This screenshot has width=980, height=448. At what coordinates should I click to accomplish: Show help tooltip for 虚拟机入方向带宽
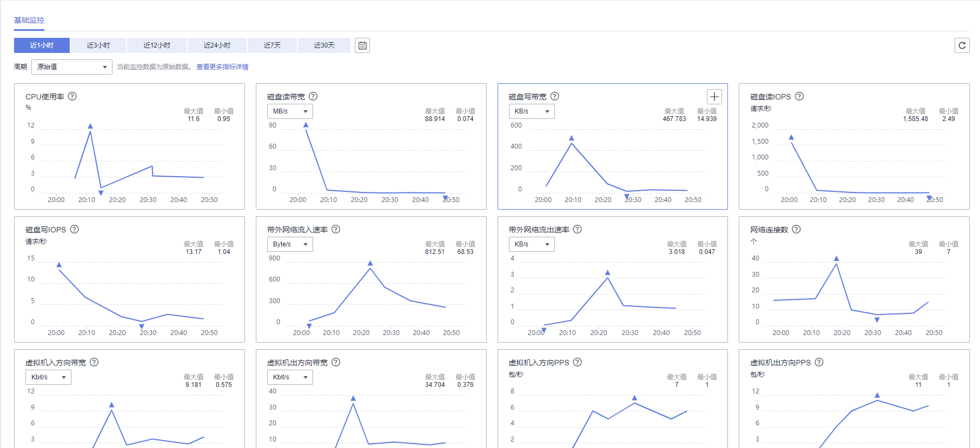[94, 362]
